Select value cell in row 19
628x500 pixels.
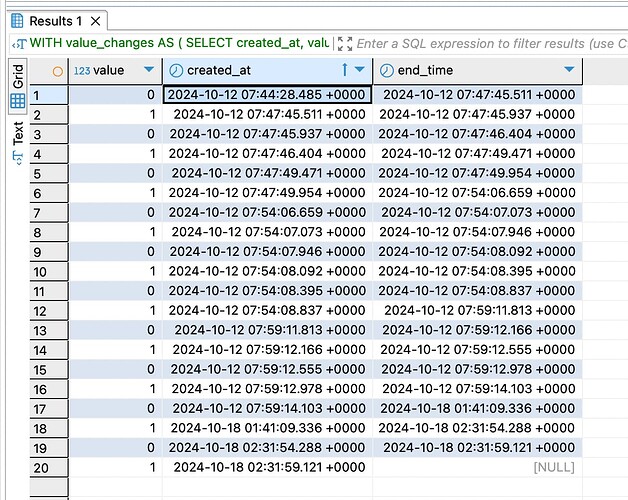tap(115, 448)
